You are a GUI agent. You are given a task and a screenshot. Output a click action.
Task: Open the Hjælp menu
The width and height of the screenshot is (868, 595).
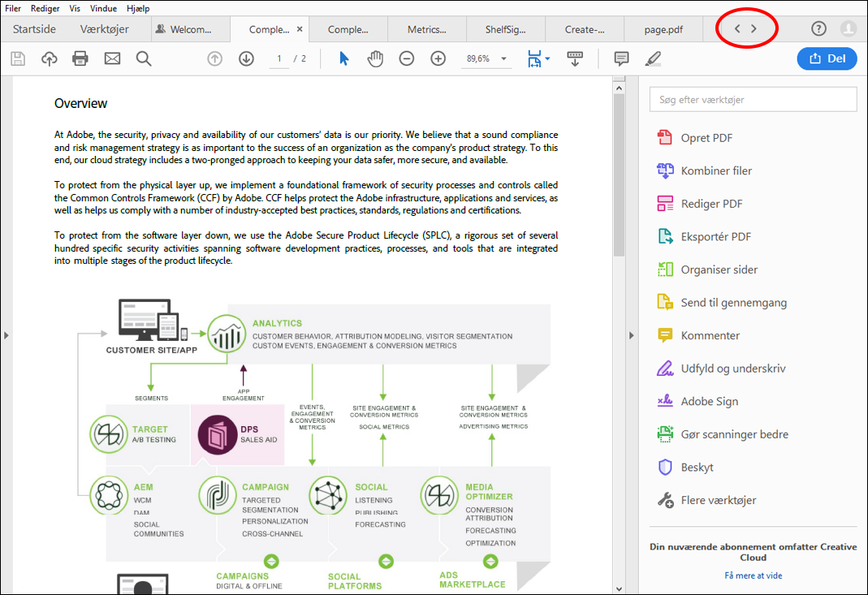pyautogui.click(x=138, y=8)
